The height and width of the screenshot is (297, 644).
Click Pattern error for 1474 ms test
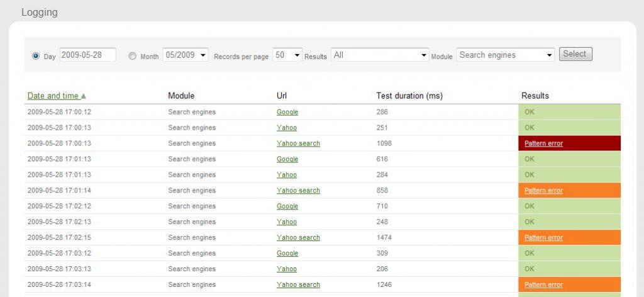(x=543, y=238)
